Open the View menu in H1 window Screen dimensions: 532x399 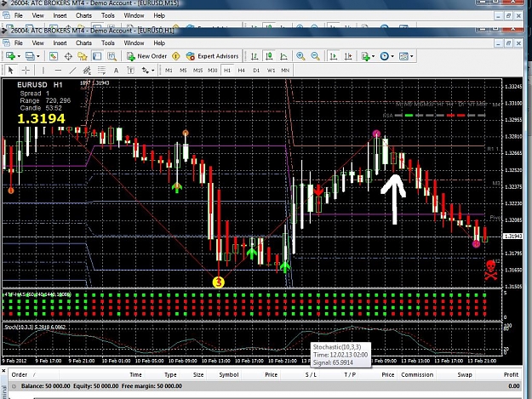tap(37, 43)
